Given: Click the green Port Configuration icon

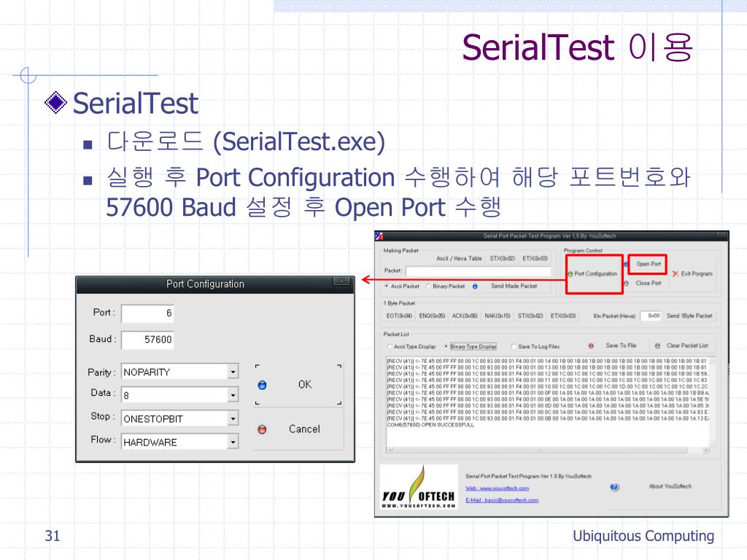Looking at the screenshot, I should tap(570, 274).
